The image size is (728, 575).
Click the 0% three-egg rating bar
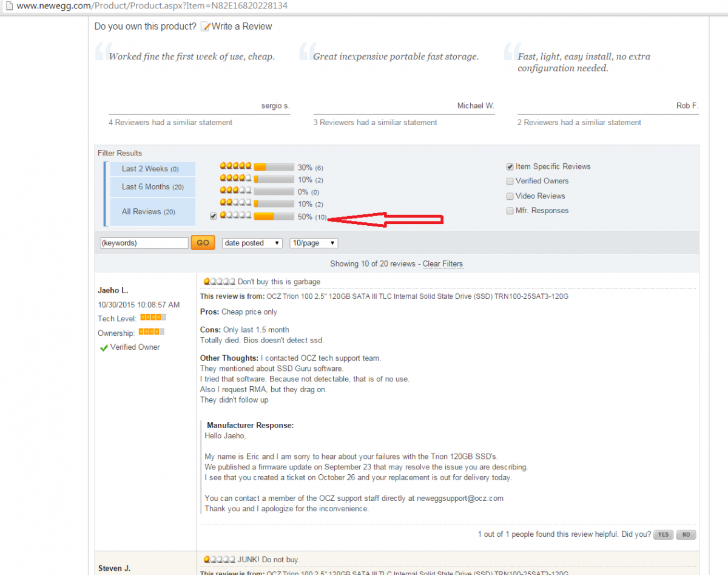pyautogui.click(x=275, y=192)
